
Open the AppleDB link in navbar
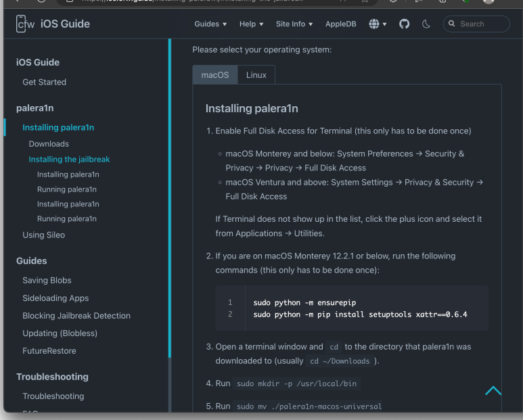[x=341, y=24]
